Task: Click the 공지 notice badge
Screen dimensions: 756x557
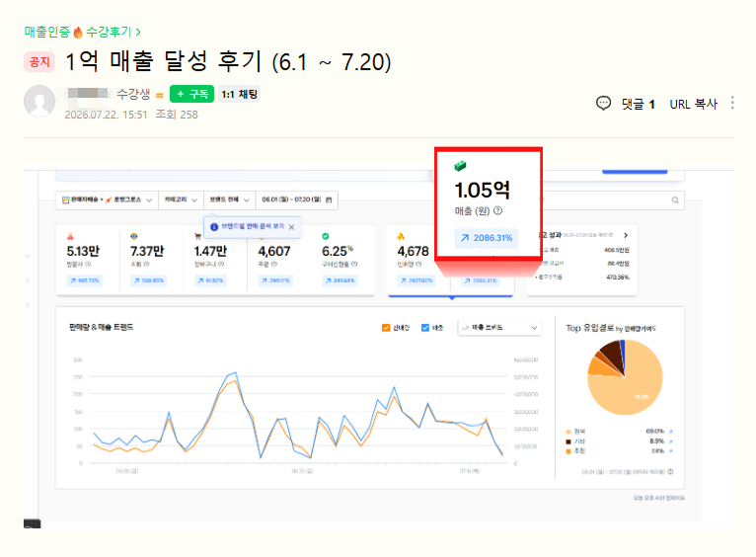Action: tap(39, 62)
